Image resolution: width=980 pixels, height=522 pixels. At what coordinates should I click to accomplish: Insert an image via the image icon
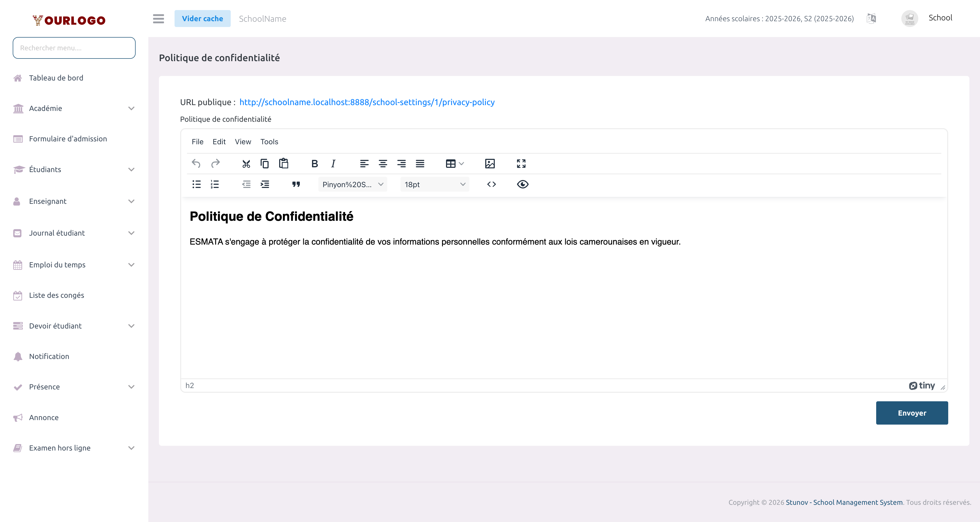click(x=490, y=164)
